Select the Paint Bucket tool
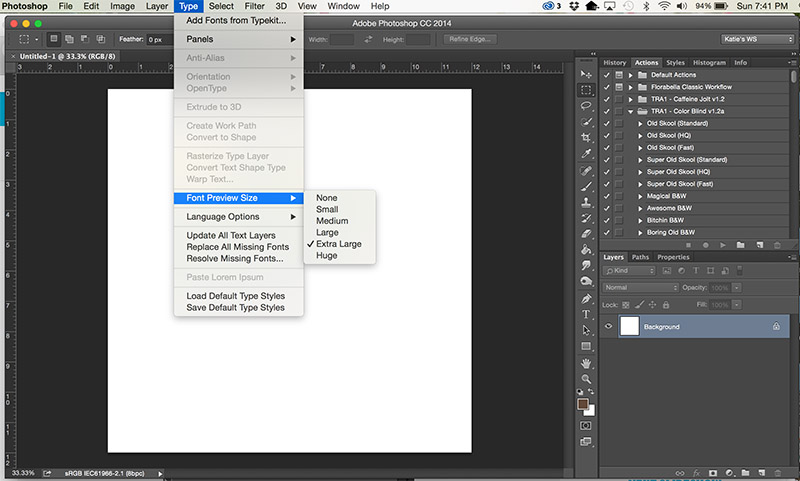800x481 pixels. (x=586, y=250)
